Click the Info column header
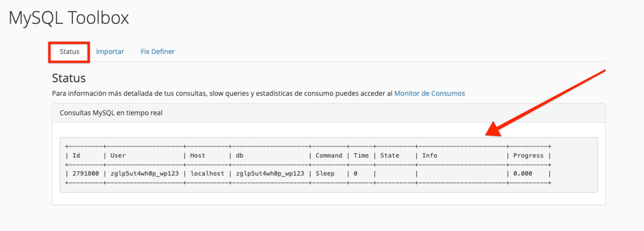The height and width of the screenshot is (231, 644). coord(430,156)
